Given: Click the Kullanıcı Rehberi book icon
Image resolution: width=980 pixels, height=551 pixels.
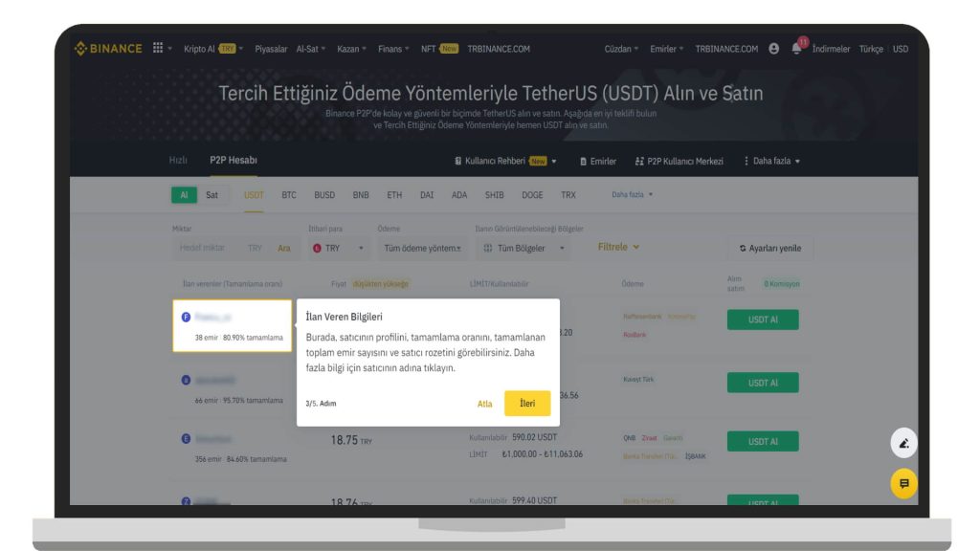Looking at the screenshot, I should click(x=458, y=161).
